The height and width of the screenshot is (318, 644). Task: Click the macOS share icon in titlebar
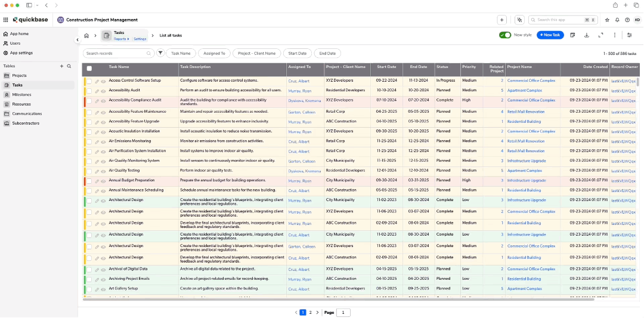pos(615,5)
